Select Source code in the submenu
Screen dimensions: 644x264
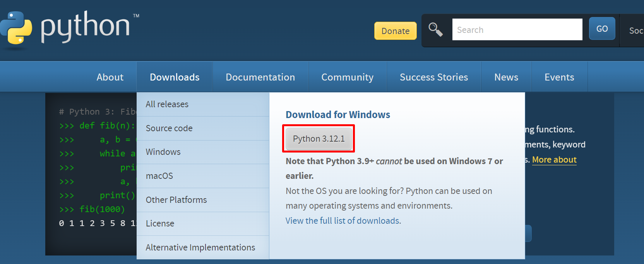click(x=203, y=128)
